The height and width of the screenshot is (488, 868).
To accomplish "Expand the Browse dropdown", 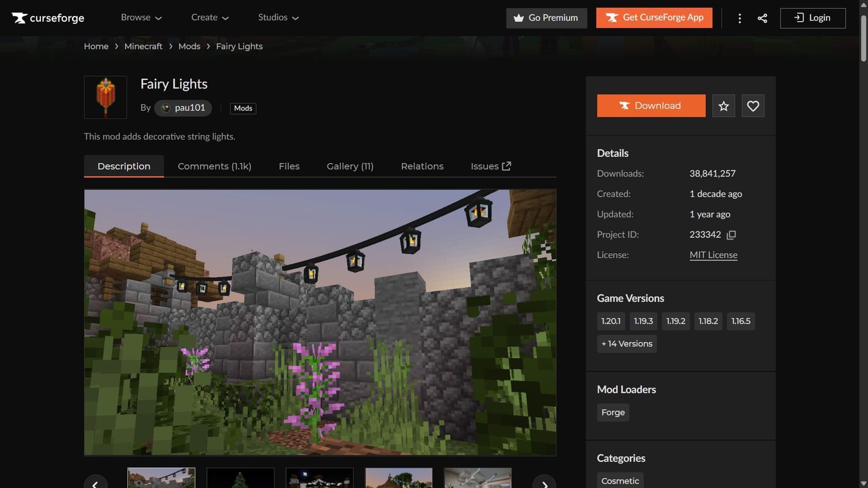I will 141,17.
